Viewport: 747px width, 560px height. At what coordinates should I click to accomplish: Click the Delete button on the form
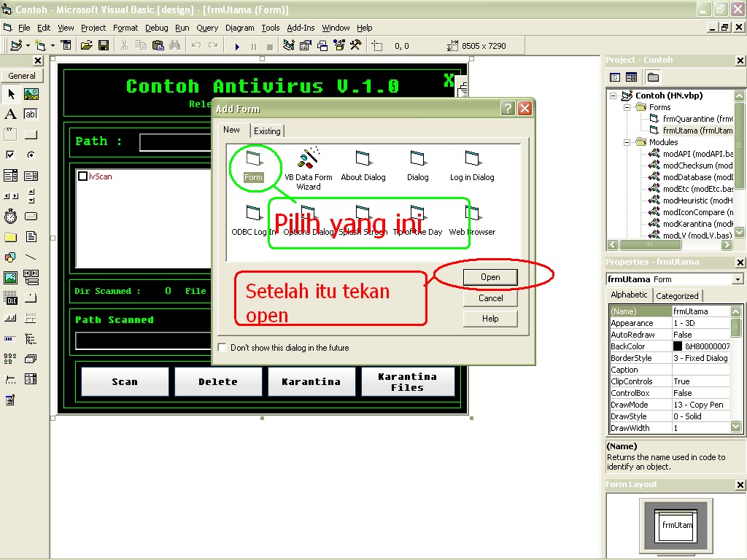coord(218,382)
